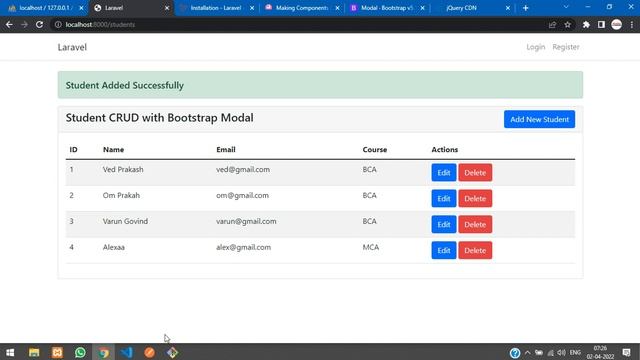Bookmark page with star icon
640x360 pixels.
click(567, 24)
